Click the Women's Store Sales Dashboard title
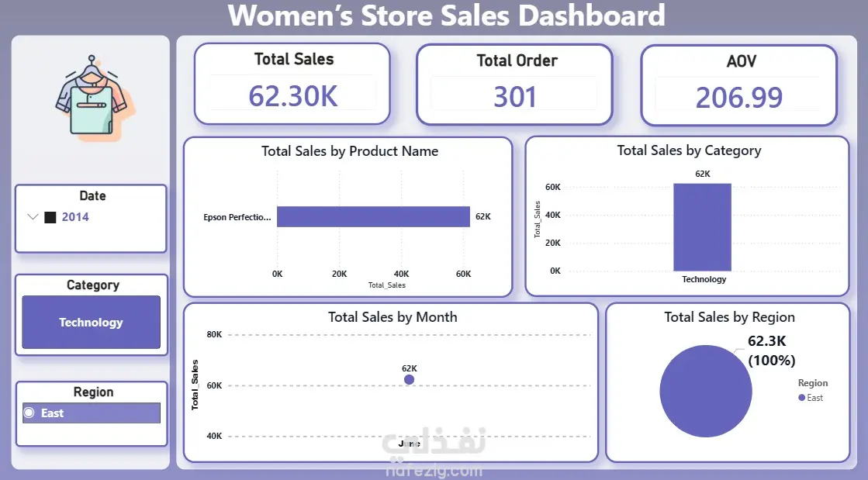The image size is (868, 480). pyautogui.click(x=446, y=15)
